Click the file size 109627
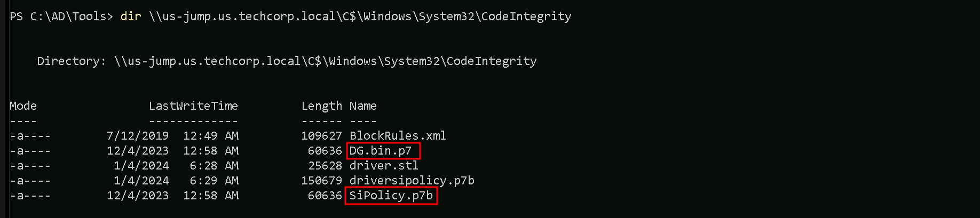This screenshot has height=218, width=980. point(321,136)
